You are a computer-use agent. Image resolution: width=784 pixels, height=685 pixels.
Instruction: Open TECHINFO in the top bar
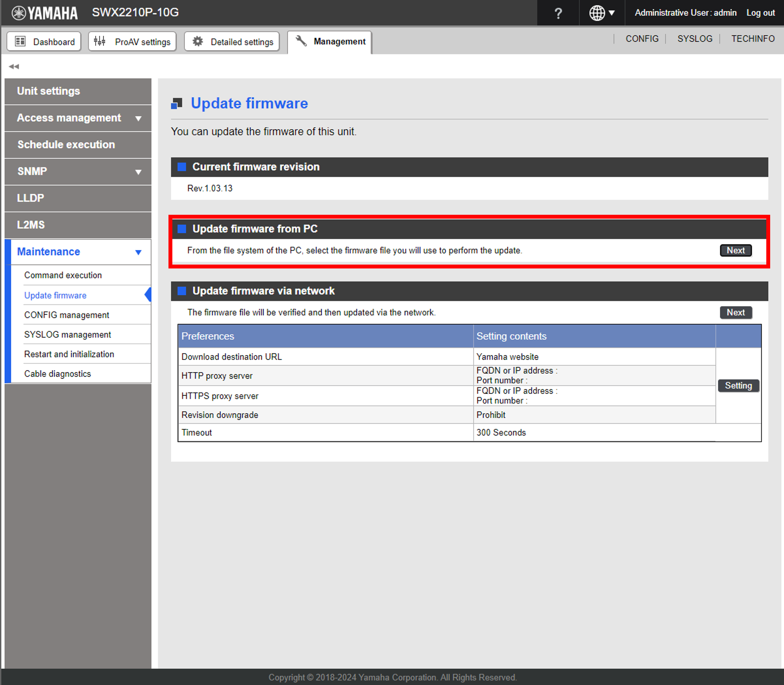coord(753,38)
